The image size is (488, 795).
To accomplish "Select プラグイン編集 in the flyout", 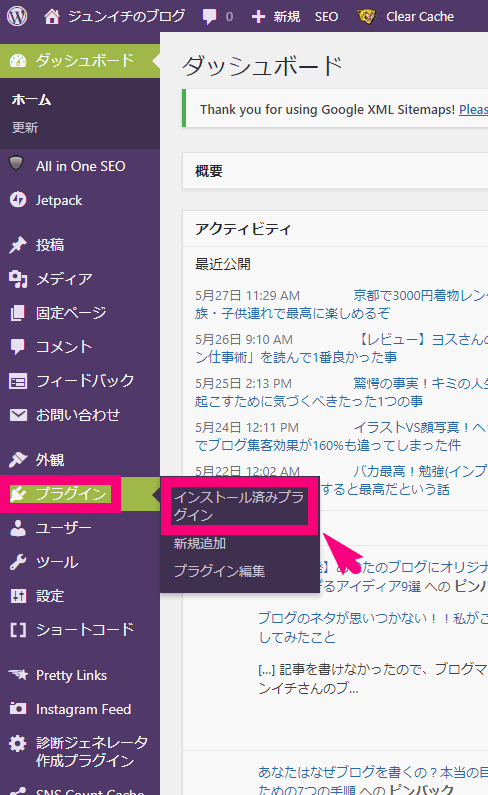I will coord(219,571).
